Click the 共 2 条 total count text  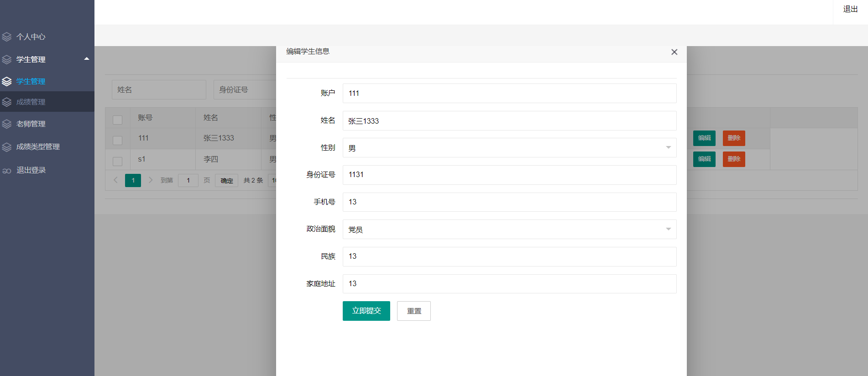click(253, 180)
